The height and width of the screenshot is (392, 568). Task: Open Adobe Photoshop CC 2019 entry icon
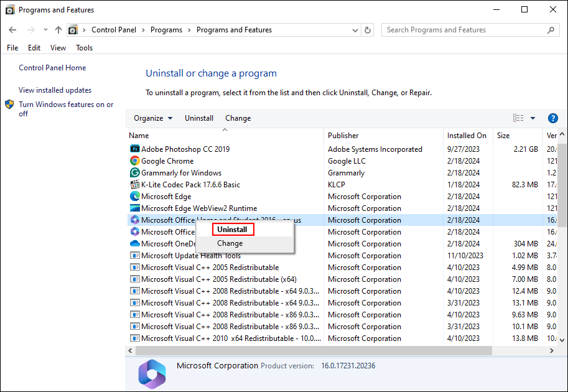135,149
